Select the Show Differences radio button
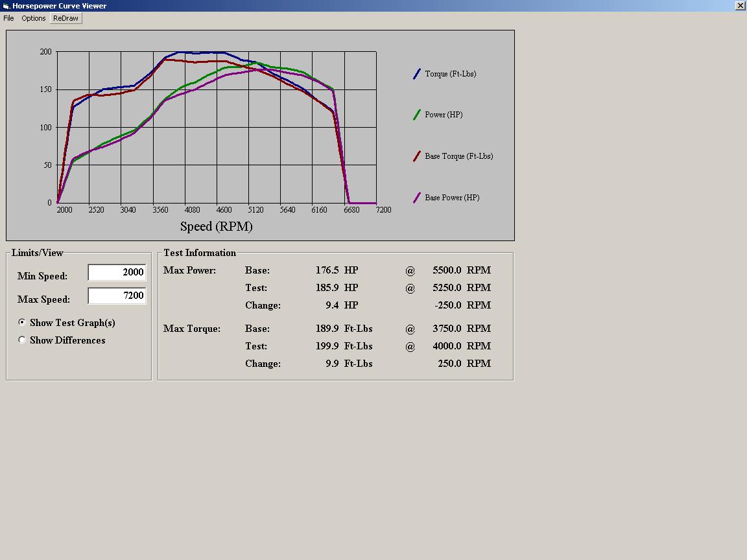This screenshot has height=560, width=747. click(x=23, y=340)
